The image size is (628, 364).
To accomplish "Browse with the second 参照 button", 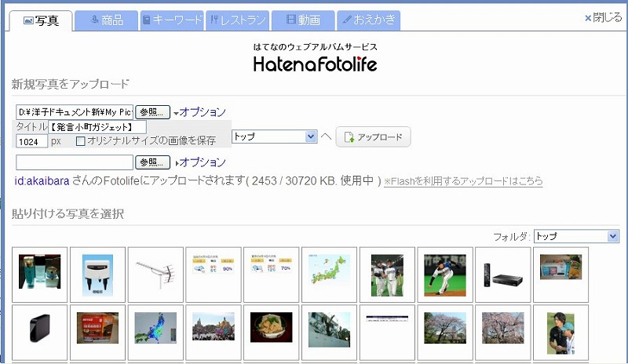I will [152, 162].
